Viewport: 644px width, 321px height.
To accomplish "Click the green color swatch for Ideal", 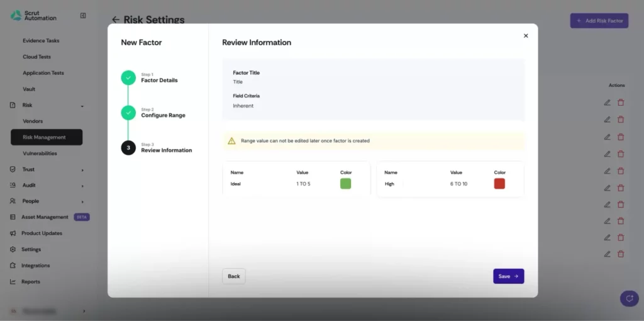I will tap(345, 184).
